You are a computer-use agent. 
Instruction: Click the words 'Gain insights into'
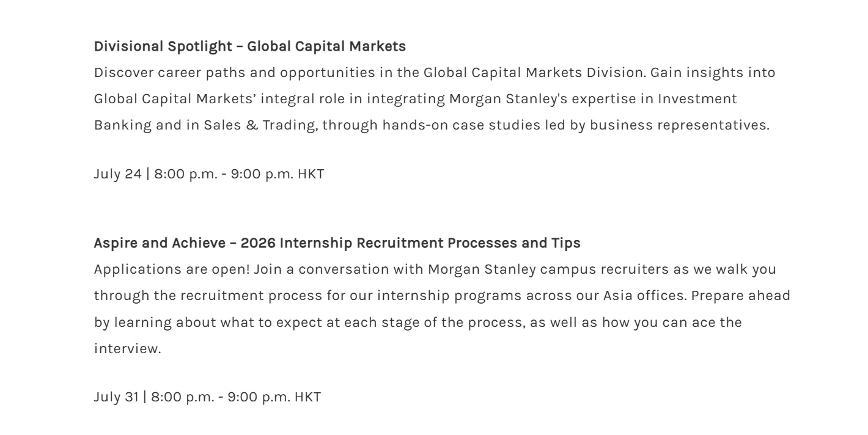pyautogui.click(x=713, y=73)
